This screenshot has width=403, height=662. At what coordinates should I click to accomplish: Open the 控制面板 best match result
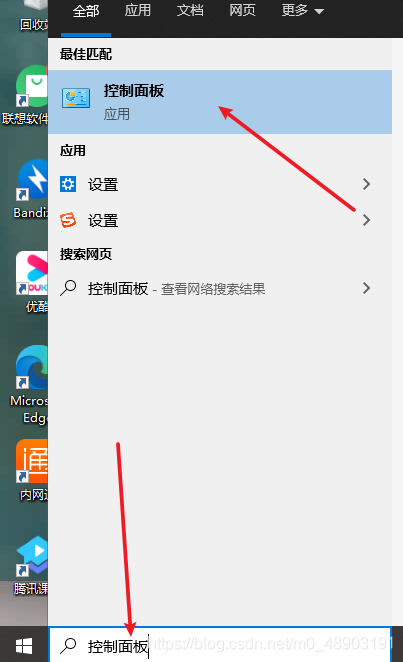[220, 102]
